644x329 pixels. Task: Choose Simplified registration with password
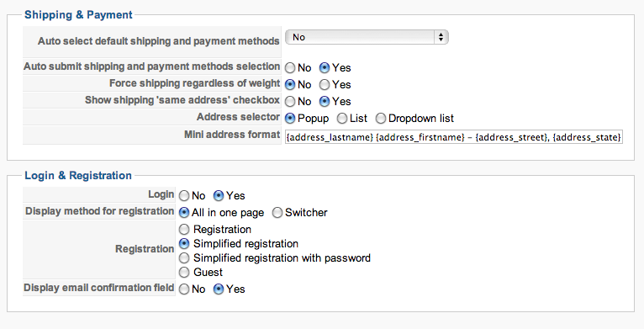coord(184,257)
